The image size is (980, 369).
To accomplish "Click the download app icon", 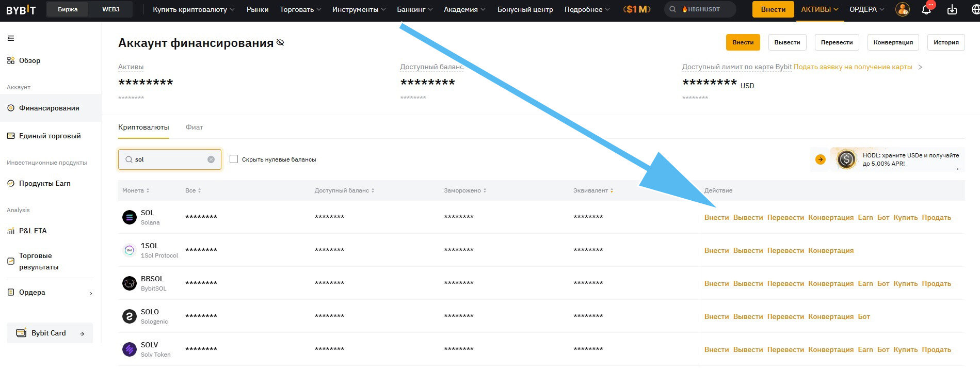I will (952, 9).
